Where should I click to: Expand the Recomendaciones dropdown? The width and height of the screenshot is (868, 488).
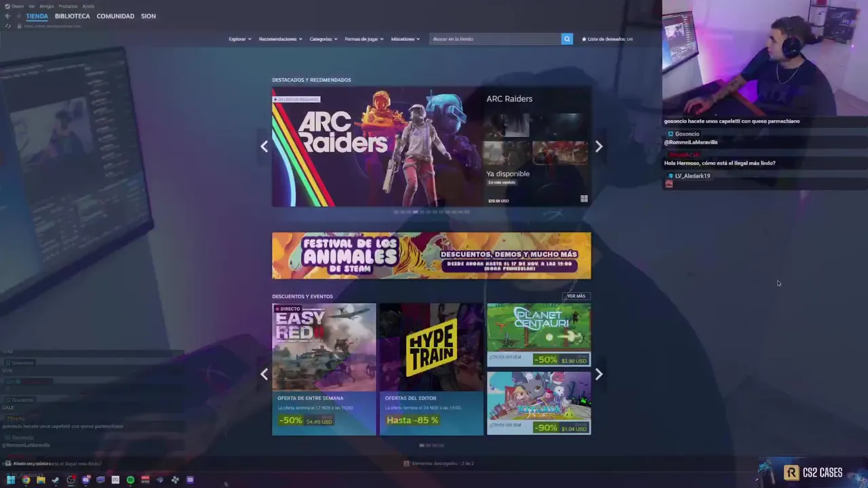(280, 39)
